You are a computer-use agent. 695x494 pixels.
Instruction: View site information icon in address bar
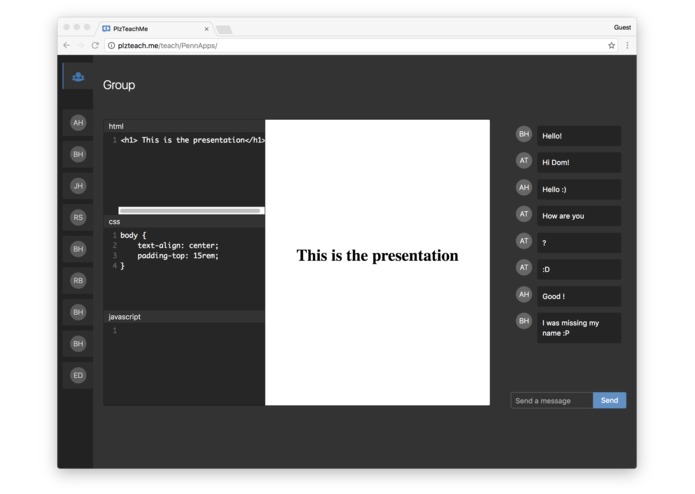point(111,45)
